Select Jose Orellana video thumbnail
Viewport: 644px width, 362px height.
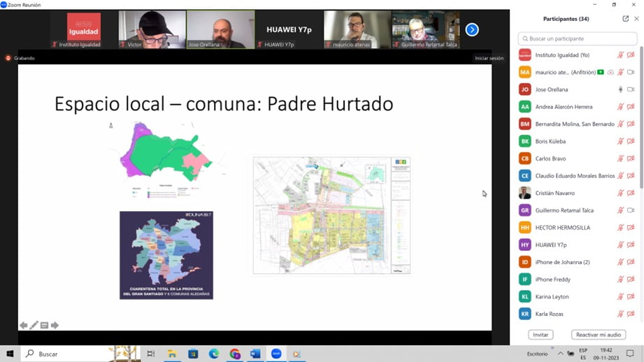tap(220, 29)
